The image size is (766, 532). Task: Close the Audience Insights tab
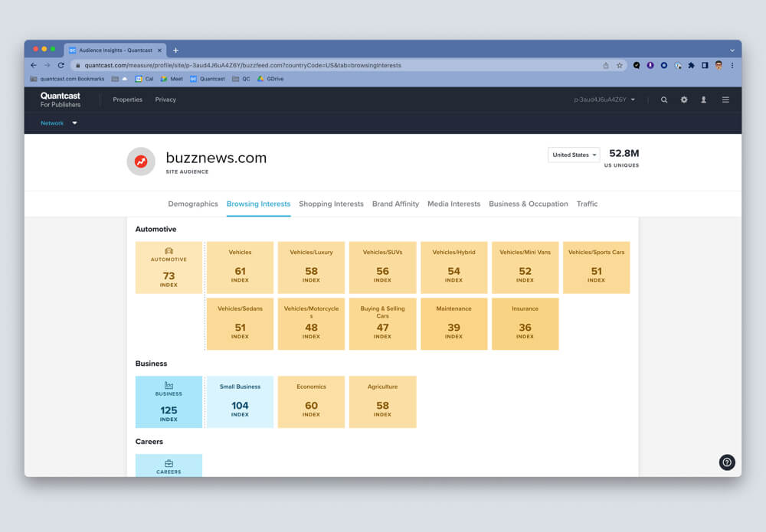click(x=159, y=51)
